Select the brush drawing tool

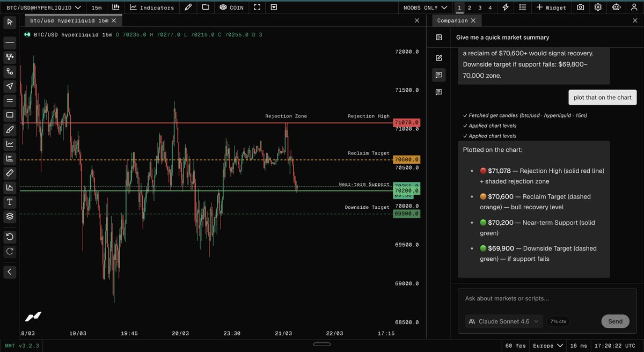tap(10, 129)
